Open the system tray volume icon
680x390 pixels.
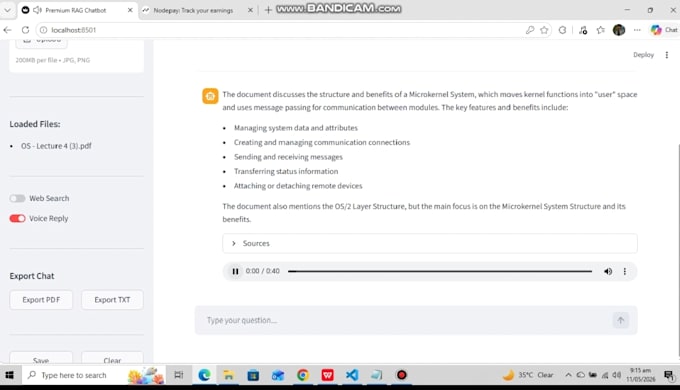point(616,375)
